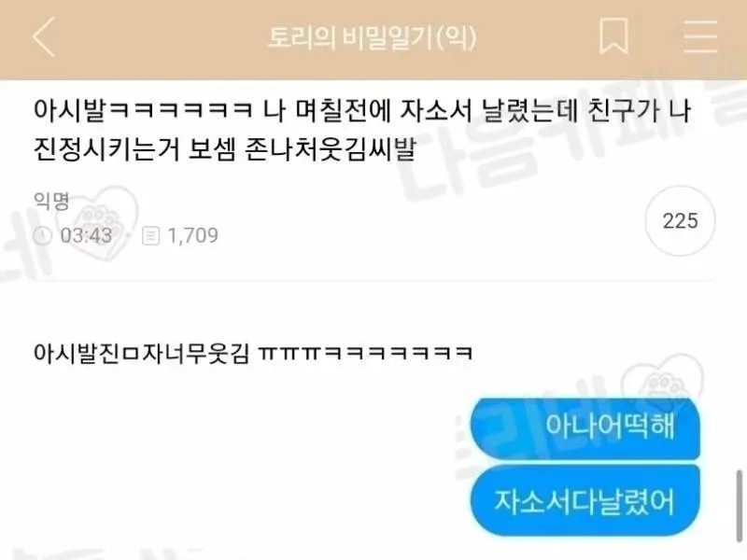Tap the view count icon beside 1,709

150,236
